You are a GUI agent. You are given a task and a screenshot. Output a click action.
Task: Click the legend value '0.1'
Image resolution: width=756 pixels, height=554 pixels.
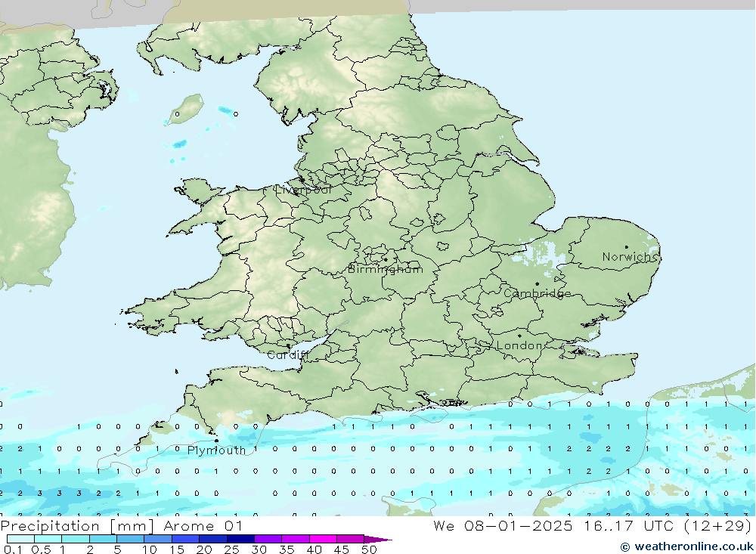click(x=13, y=549)
